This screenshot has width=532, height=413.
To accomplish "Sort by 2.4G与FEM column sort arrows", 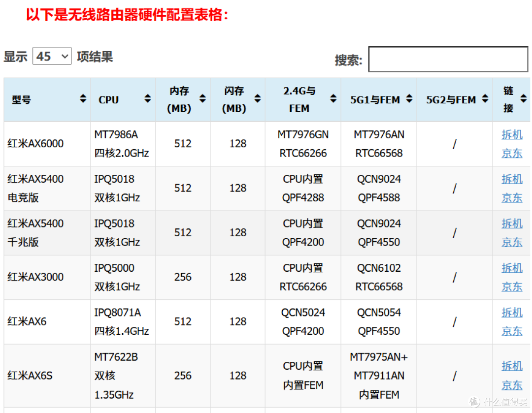I will click(333, 98).
